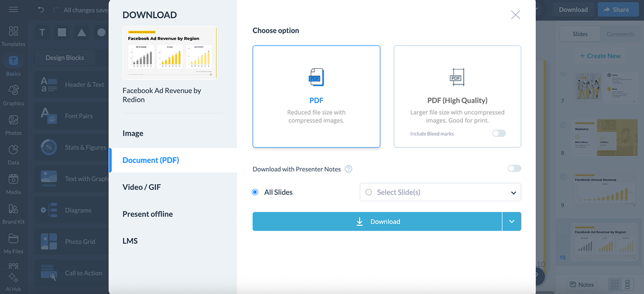Open the Photos sidebar icon
This screenshot has height=294, width=644.
pos(13,121)
